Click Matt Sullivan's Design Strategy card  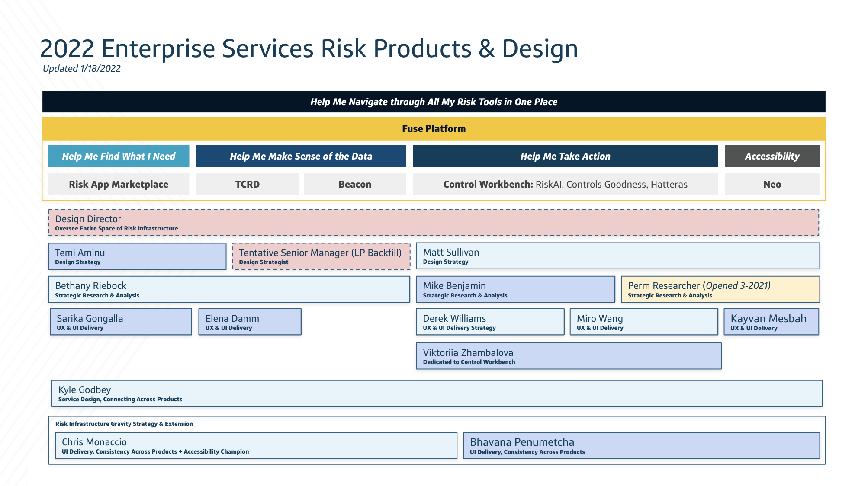[617, 256]
